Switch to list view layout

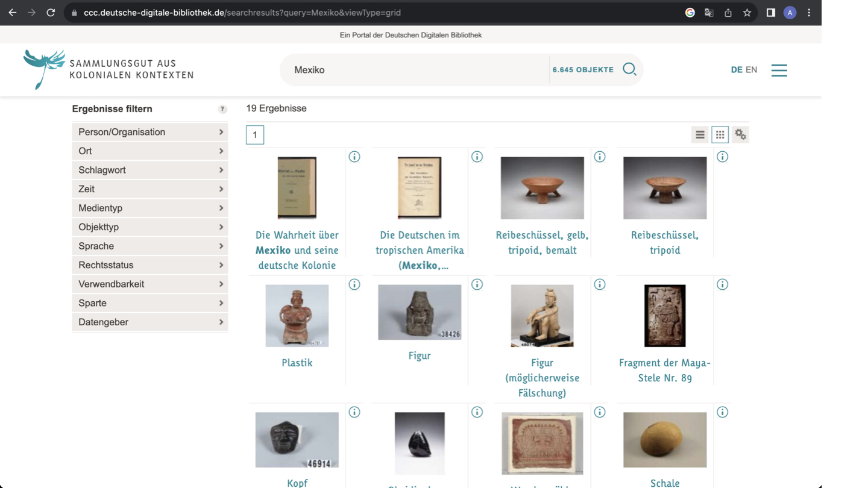pyautogui.click(x=700, y=135)
